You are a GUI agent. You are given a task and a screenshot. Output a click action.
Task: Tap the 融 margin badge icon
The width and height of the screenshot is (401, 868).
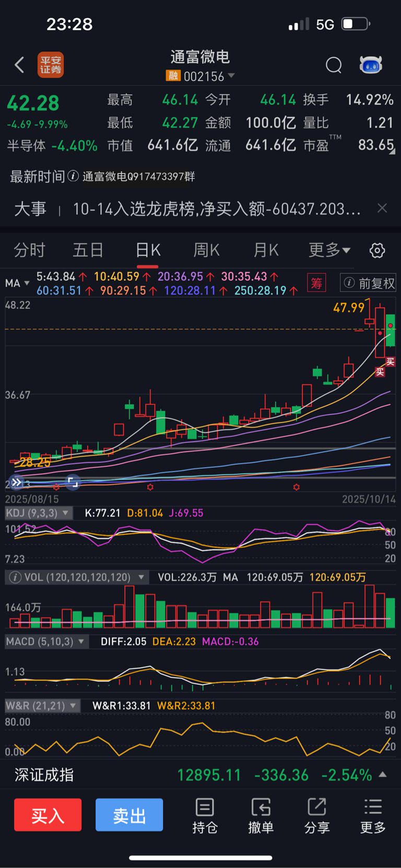coord(173,76)
